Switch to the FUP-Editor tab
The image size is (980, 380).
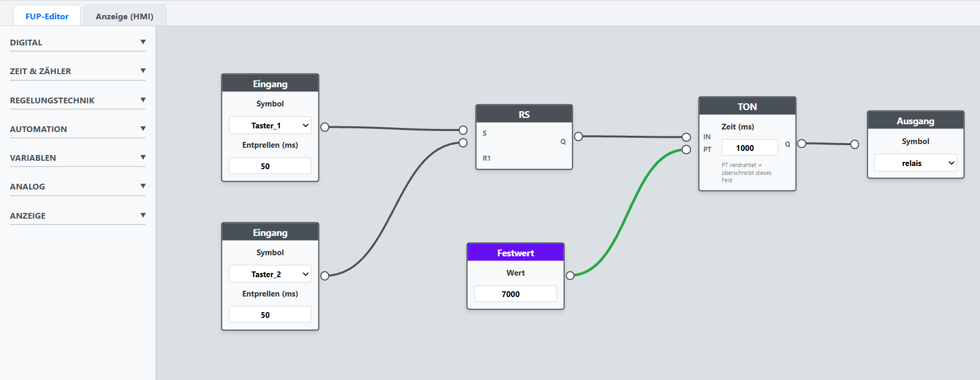point(47,16)
